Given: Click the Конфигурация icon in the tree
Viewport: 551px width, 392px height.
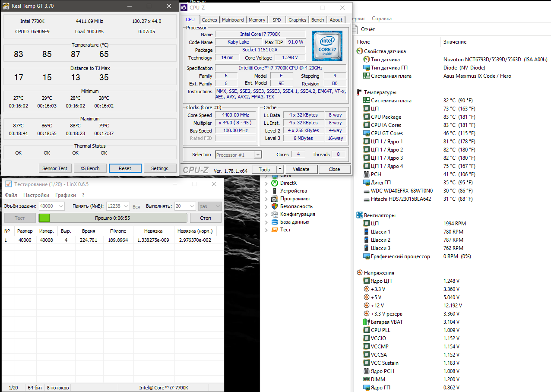Looking at the screenshot, I should pyautogui.click(x=274, y=214).
